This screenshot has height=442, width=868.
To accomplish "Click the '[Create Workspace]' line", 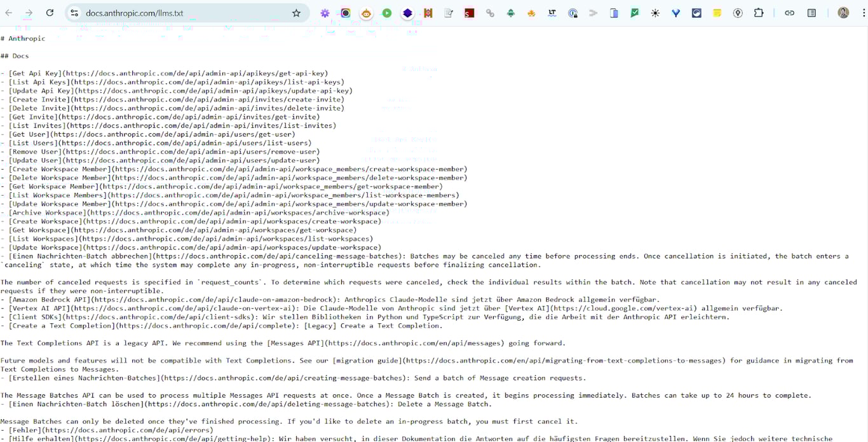I will click(x=191, y=222).
